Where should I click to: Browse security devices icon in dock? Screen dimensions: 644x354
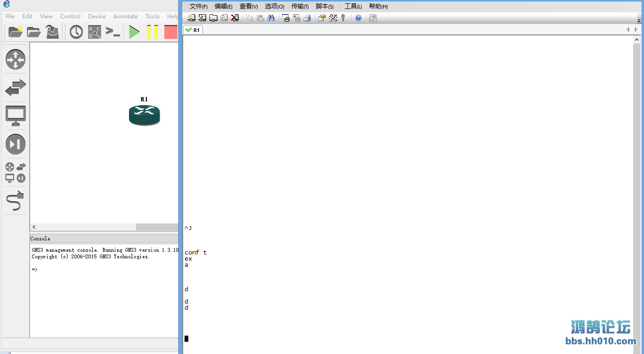(x=16, y=144)
